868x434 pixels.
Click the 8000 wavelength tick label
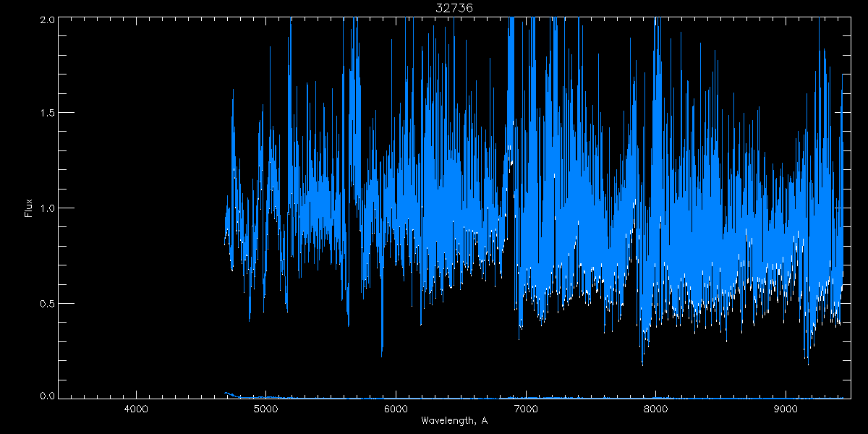click(655, 410)
